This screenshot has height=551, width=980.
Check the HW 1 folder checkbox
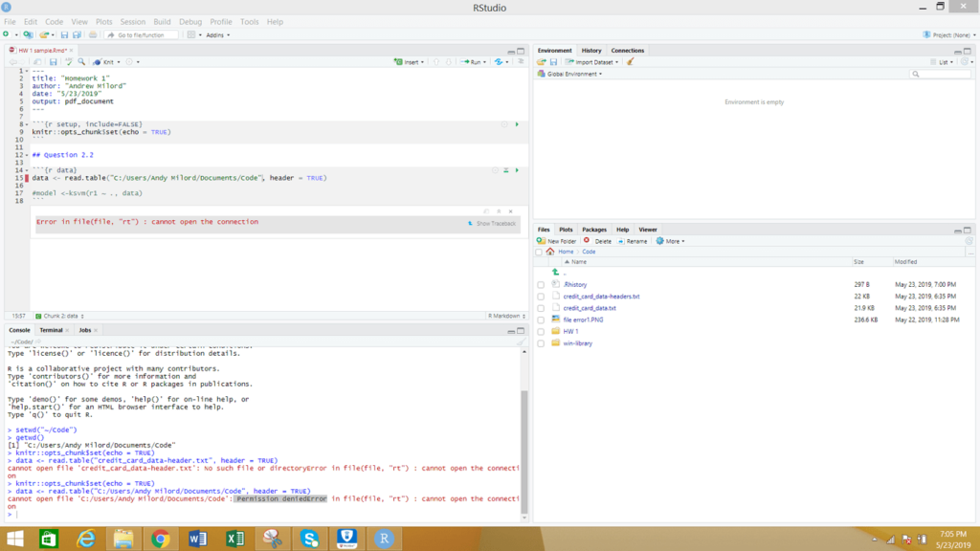pyautogui.click(x=542, y=332)
